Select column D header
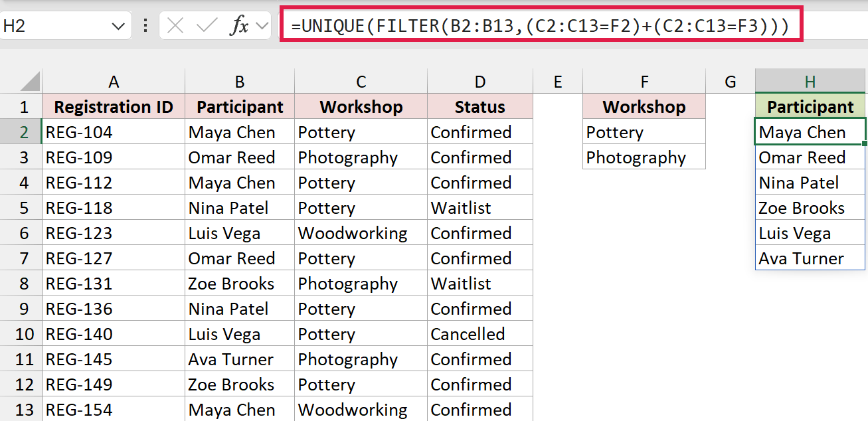This screenshot has height=421, width=868. 480,82
